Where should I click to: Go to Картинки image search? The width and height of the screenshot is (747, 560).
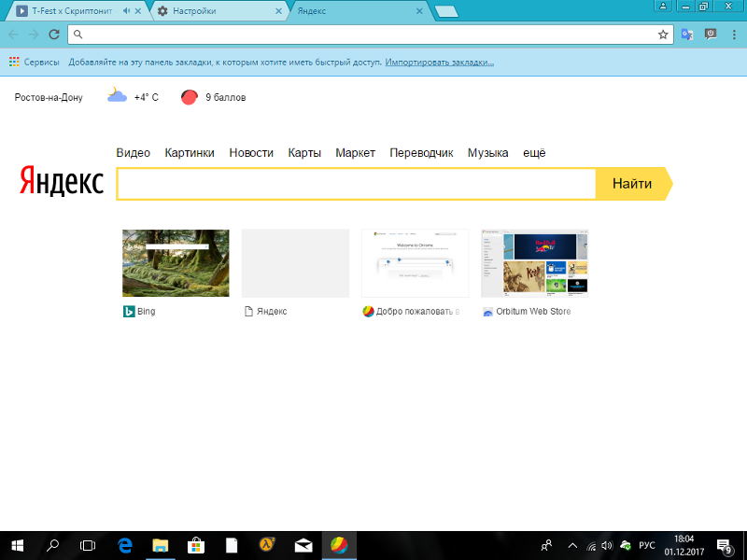pos(190,153)
